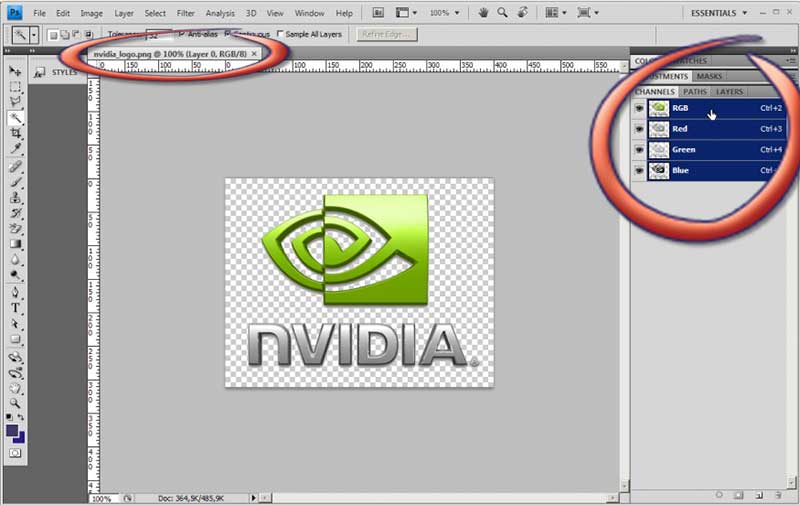
Task: Select the 3D Rotate tool
Action: point(15,357)
